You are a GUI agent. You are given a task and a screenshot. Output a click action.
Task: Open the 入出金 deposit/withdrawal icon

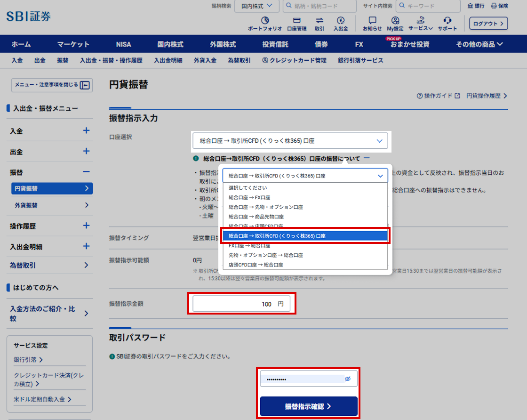pyautogui.click(x=341, y=24)
